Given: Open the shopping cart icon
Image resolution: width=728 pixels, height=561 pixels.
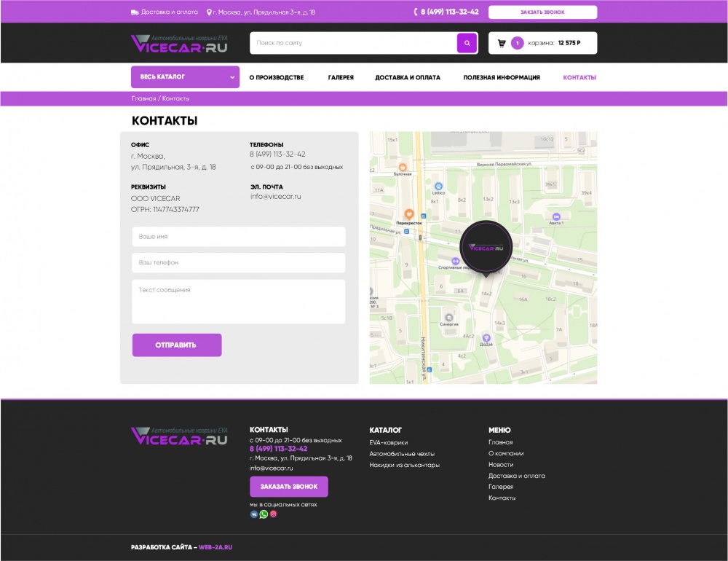Looking at the screenshot, I should [502, 43].
